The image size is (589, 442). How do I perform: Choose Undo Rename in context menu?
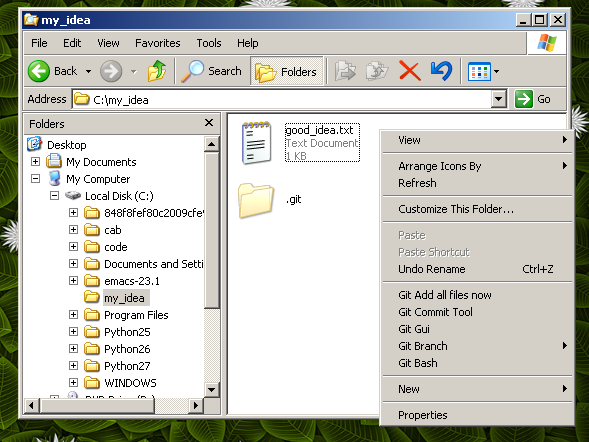[x=477, y=269]
